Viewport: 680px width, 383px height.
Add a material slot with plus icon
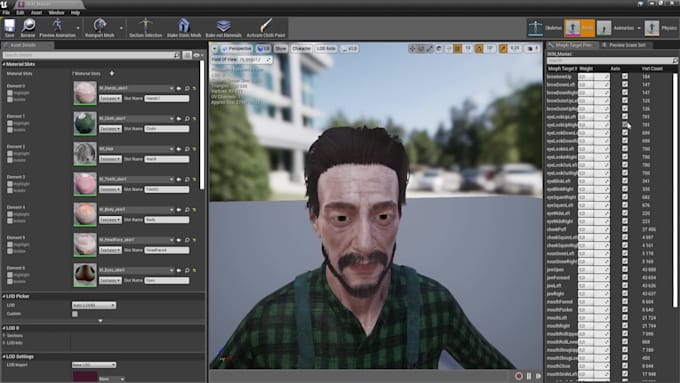[x=112, y=73]
